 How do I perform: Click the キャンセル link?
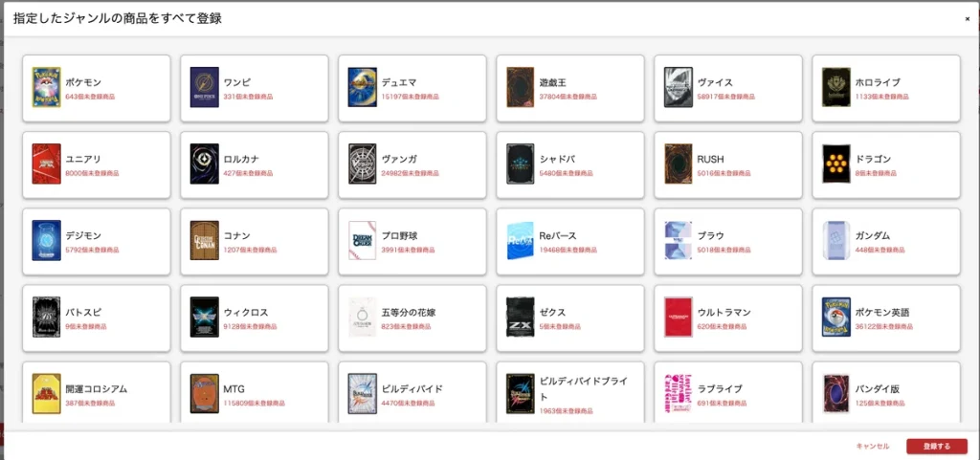pos(872,446)
